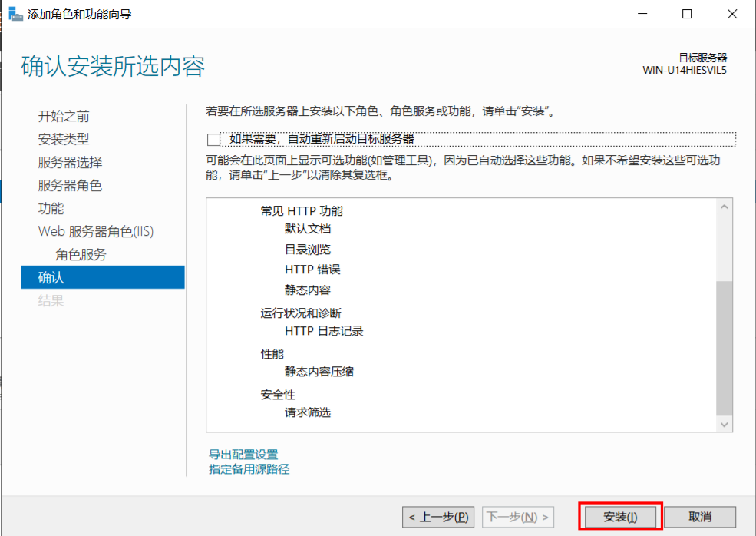
Task: Click the 取消 button
Action: coord(699,516)
